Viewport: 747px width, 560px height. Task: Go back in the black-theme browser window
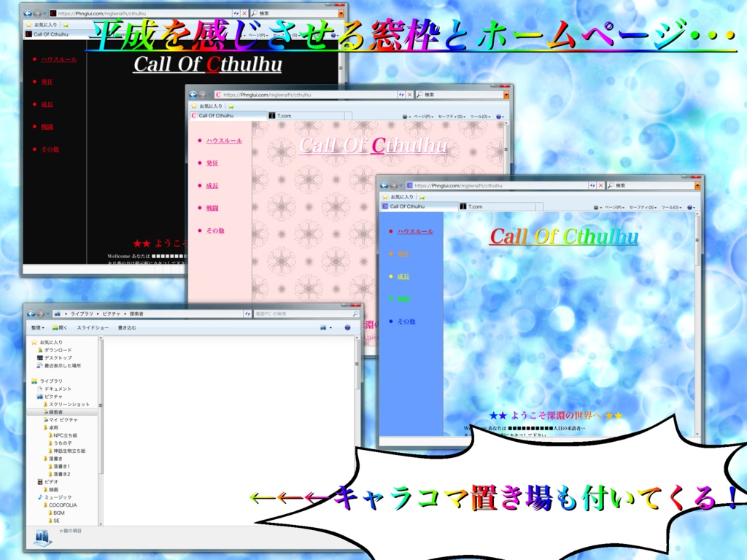coord(28,13)
